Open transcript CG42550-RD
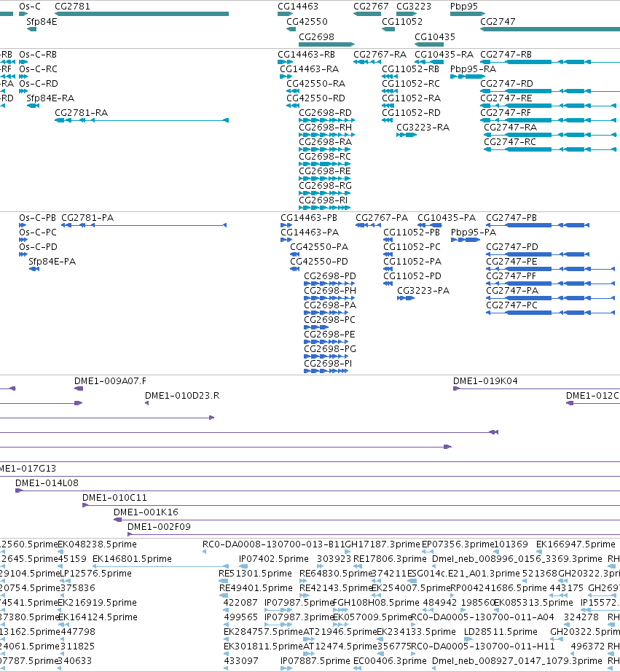The height and width of the screenshot is (672, 620). coord(315,98)
